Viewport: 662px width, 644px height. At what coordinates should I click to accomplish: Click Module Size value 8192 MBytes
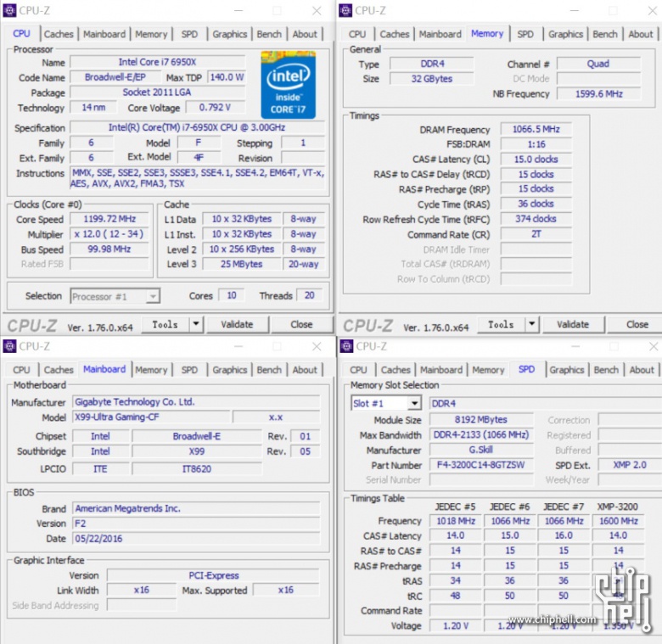[x=481, y=419]
